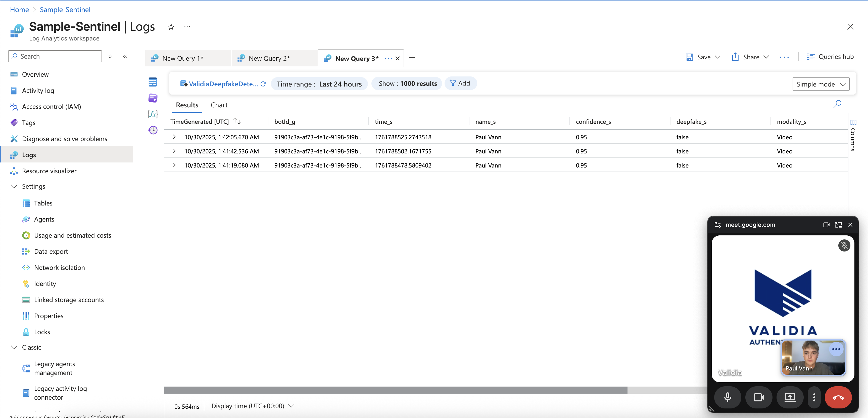Switch to the Chart tab
The width and height of the screenshot is (868, 418).
[219, 105]
